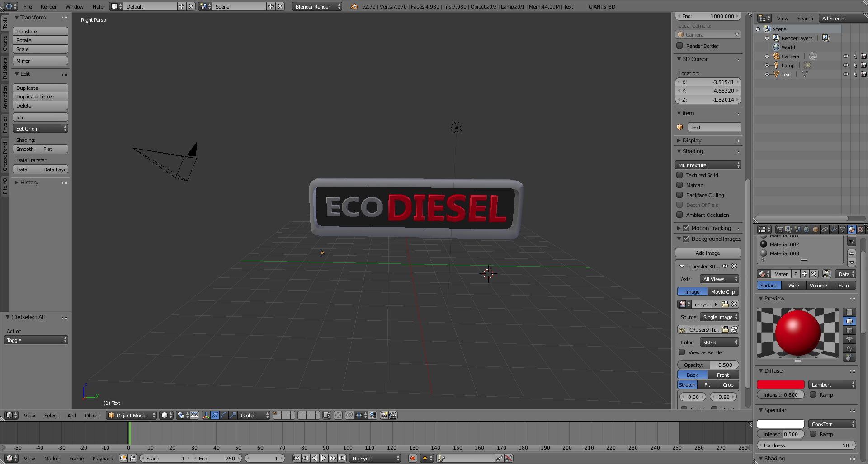Open the World properties tab icon
868x464 pixels.
click(x=806, y=230)
